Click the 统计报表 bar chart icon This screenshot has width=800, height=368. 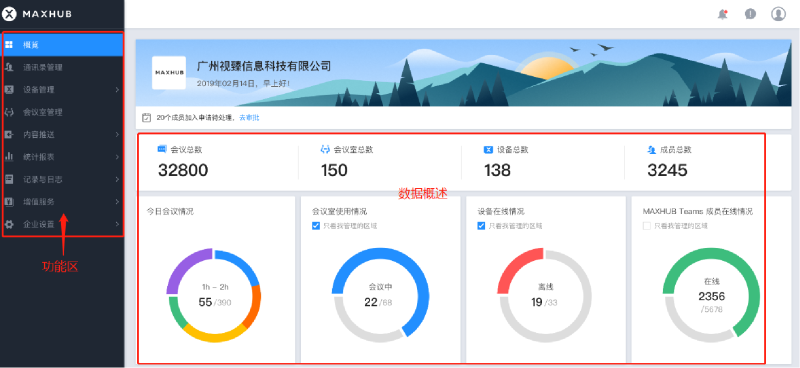[9, 157]
